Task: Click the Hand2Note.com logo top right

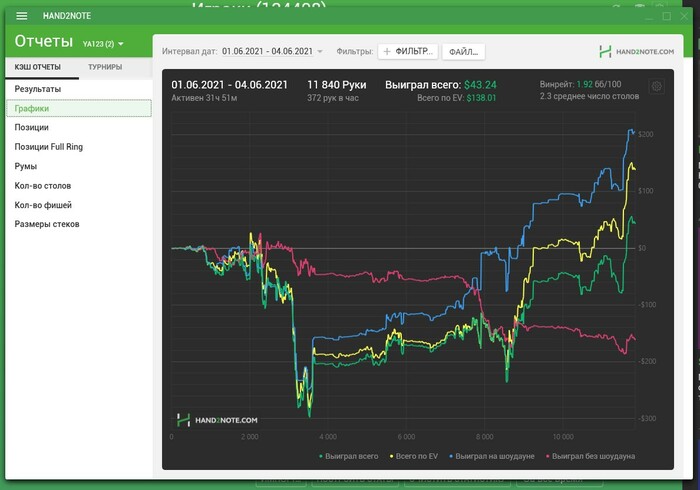Action: pyautogui.click(x=636, y=52)
